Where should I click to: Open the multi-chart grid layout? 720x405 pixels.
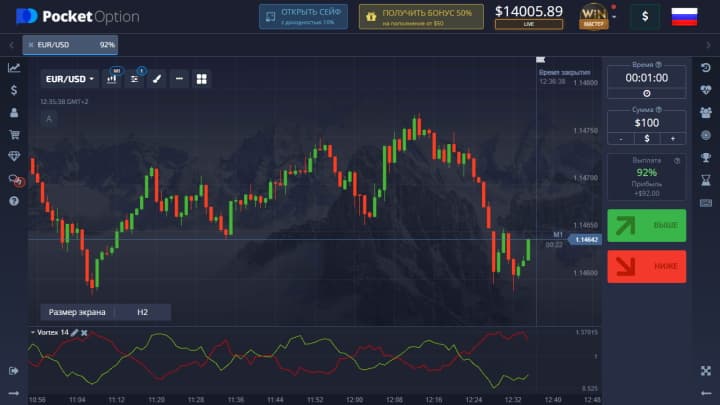click(x=201, y=79)
